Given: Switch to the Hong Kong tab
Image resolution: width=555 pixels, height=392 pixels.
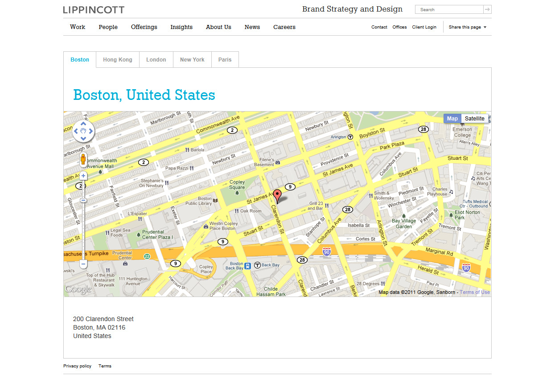Looking at the screenshot, I should click(118, 60).
